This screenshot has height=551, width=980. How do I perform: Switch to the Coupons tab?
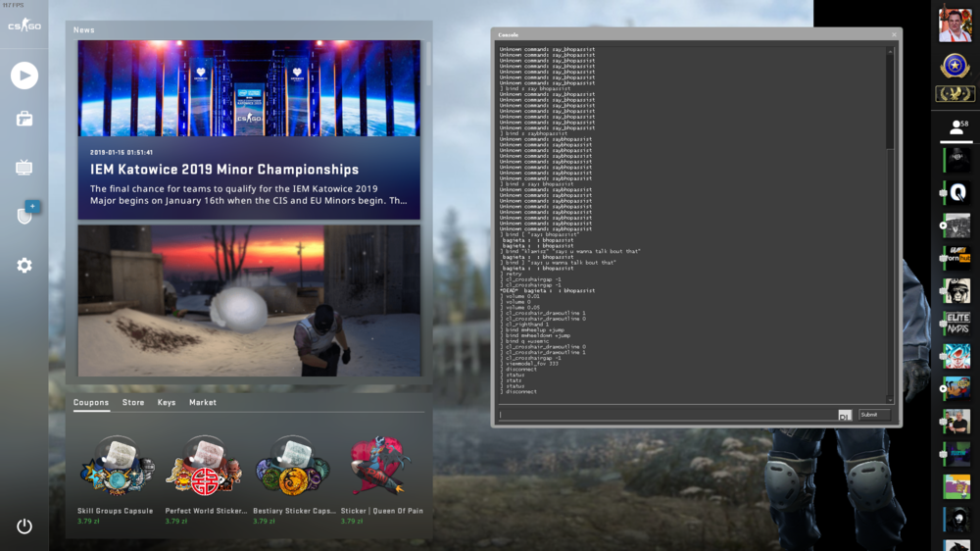pyautogui.click(x=91, y=403)
